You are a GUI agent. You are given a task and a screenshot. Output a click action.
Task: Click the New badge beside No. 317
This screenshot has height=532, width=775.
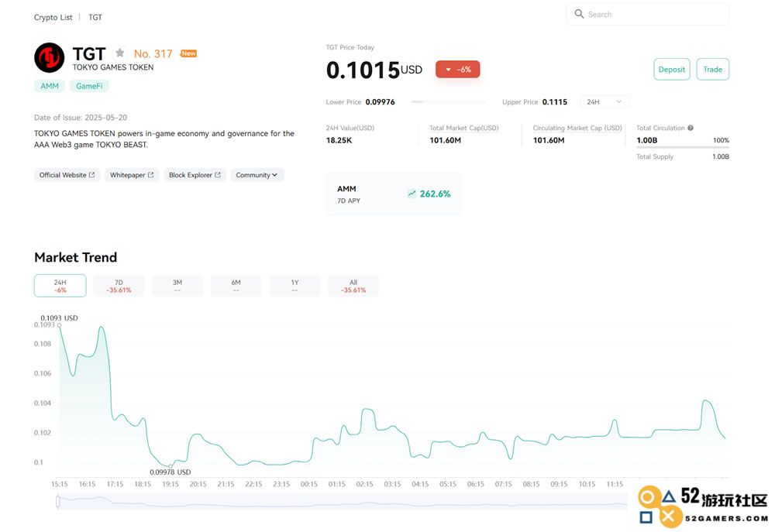click(188, 53)
